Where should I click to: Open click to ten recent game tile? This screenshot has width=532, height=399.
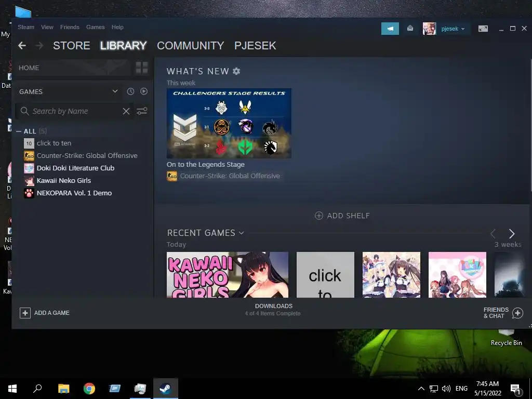tap(325, 275)
